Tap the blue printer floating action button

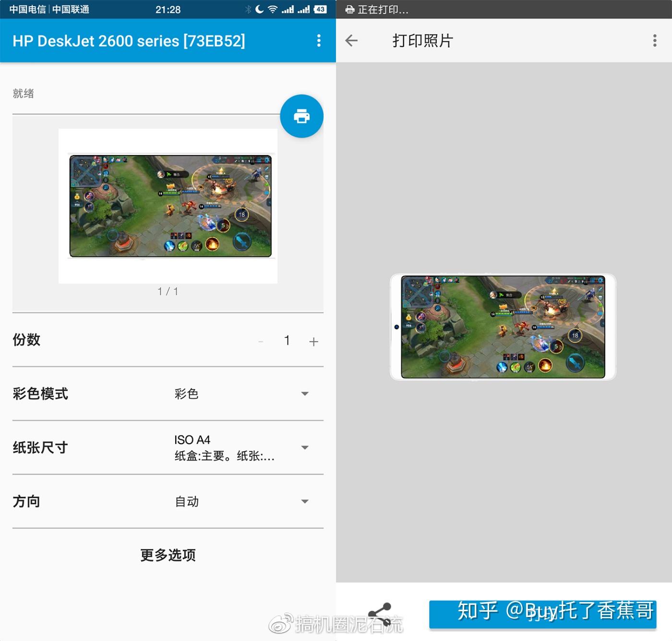pyautogui.click(x=301, y=116)
